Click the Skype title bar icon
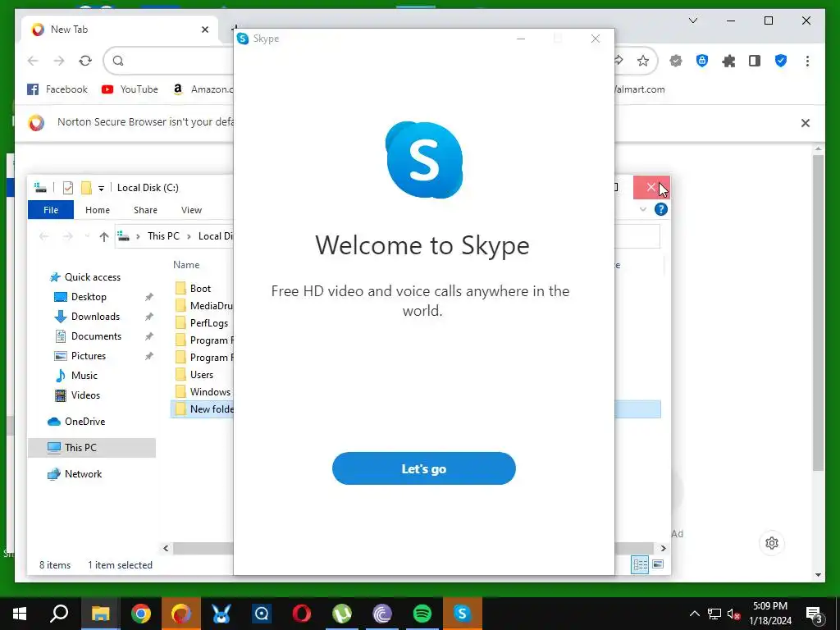This screenshot has width=840, height=630. [243, 39]
